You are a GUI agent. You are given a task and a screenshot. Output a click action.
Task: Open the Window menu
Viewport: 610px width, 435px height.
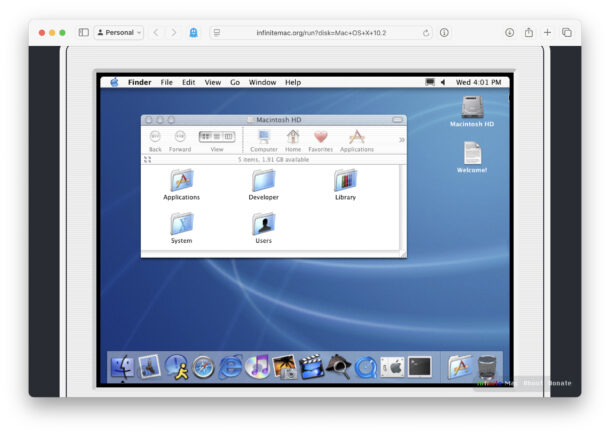pos(262,82)
